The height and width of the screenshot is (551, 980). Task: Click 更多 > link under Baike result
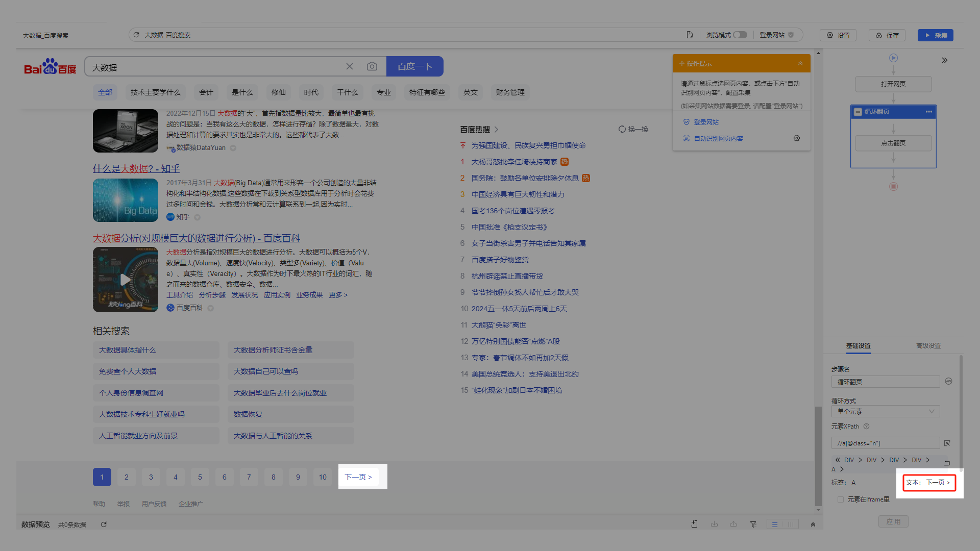click(338, 295)
